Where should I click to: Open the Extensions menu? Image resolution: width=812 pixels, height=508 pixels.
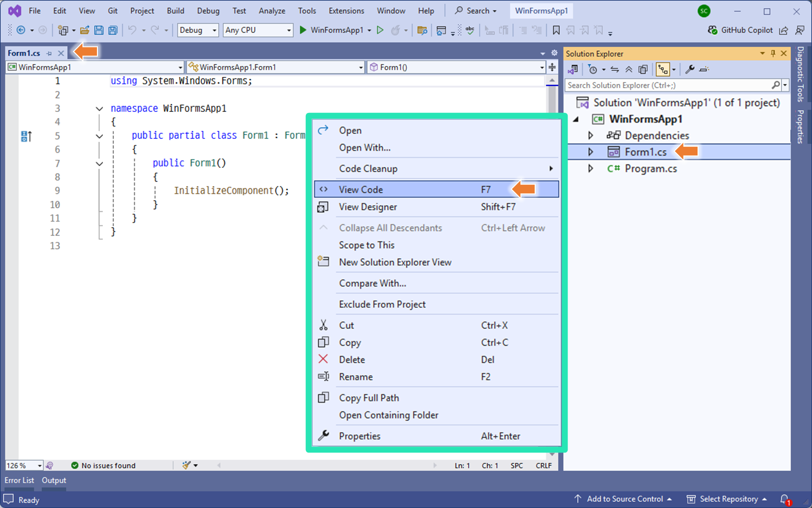click(346, 10)
